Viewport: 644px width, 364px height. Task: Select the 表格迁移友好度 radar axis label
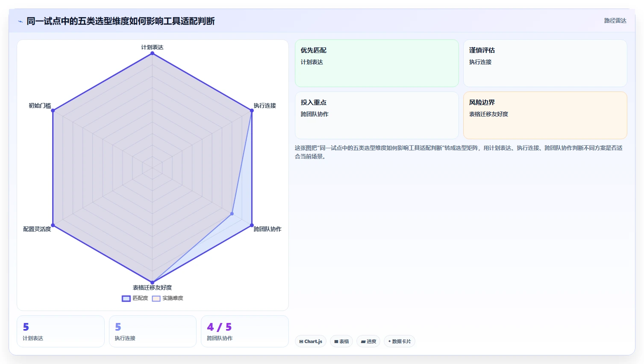pos(152,288)
